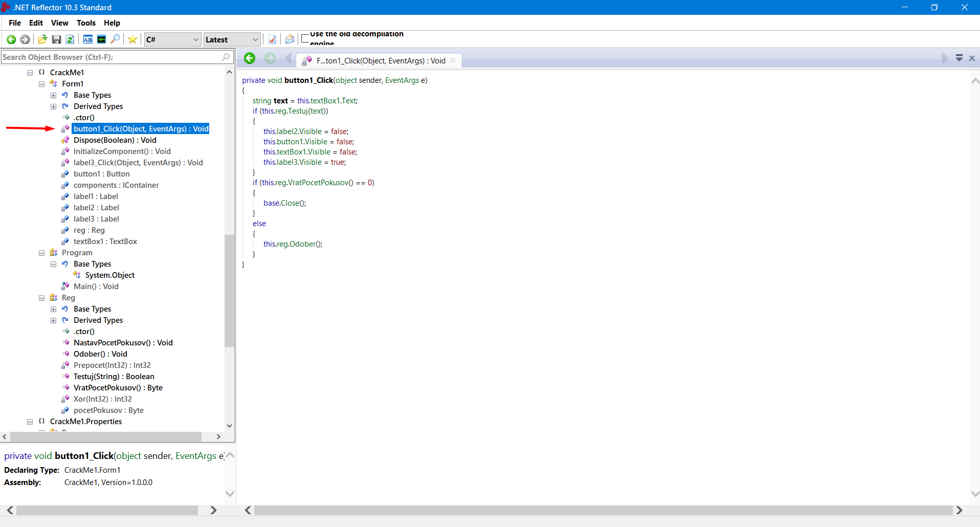Select the button1_Click Void tab

click(x=379, y=60)
